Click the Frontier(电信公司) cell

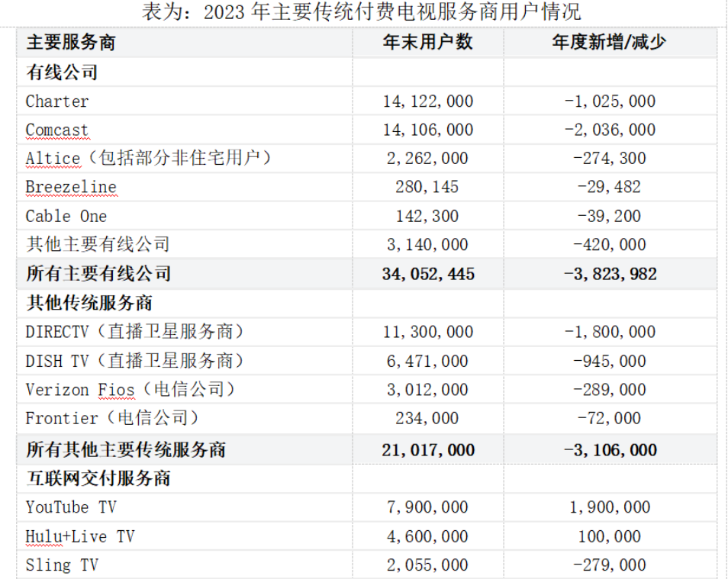[112, 418]
